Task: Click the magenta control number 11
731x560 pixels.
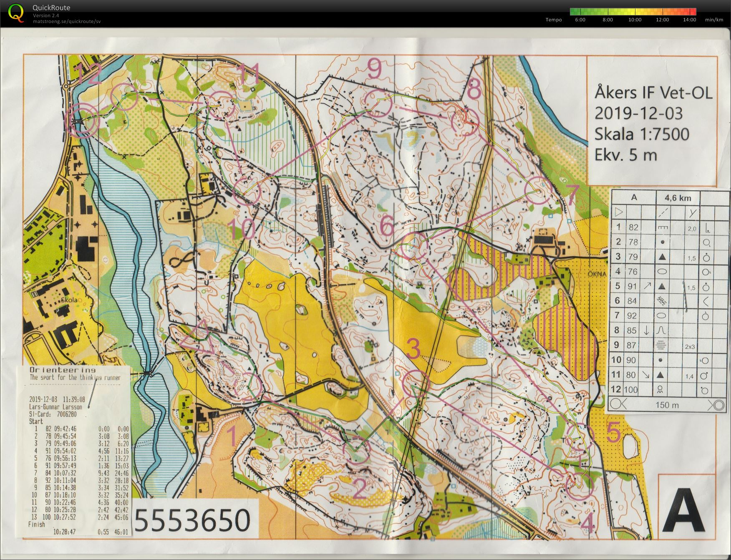Action: (248, 74)
